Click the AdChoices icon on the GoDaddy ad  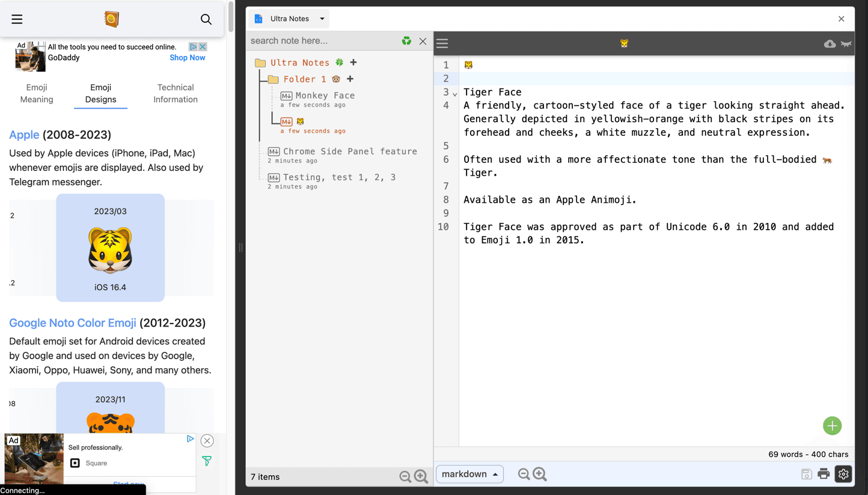click(193, 47)
